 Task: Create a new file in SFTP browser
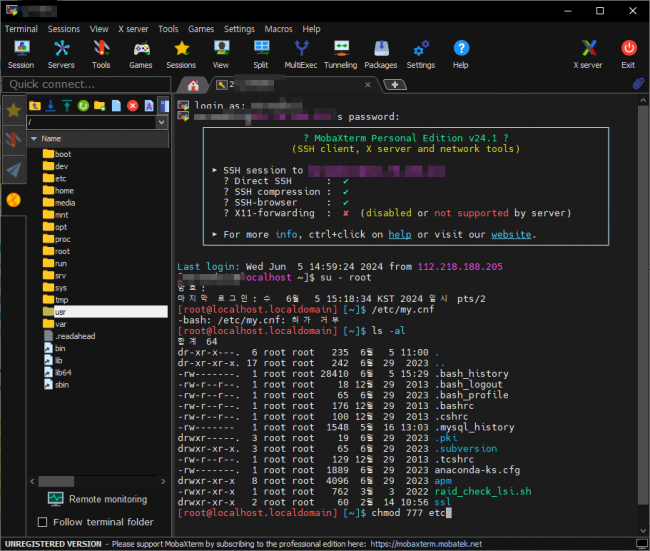click(x=116, y=106)
